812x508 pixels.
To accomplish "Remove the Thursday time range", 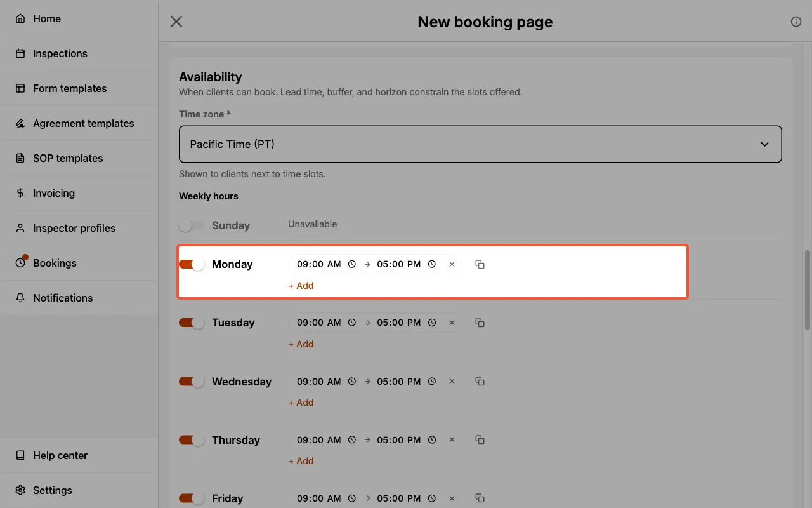I will coord(452,440).
